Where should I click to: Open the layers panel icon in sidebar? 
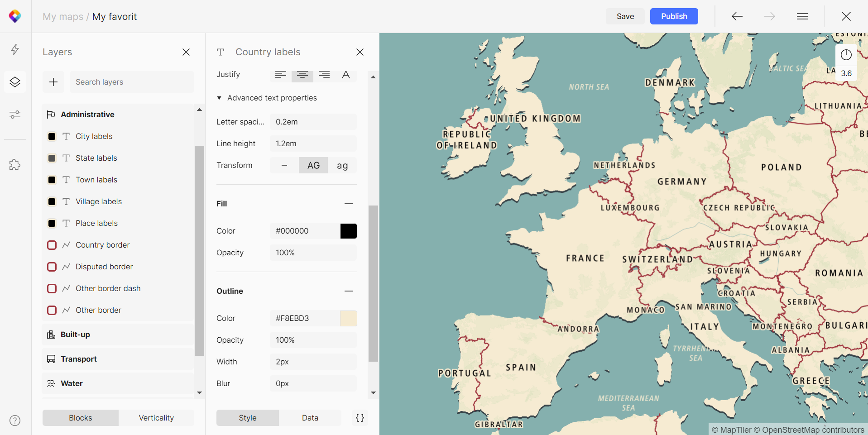click(x=15, y=82)
